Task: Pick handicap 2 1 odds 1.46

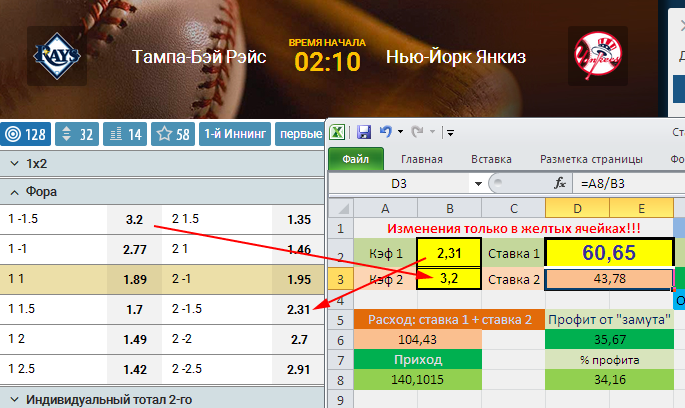Action: click(299, 249)
